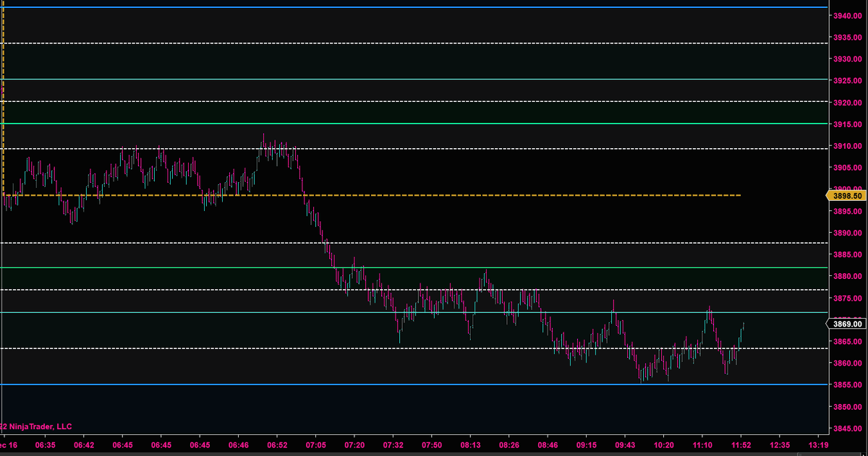Click the 3895.00 price axis label

click(x=848, y=211)
